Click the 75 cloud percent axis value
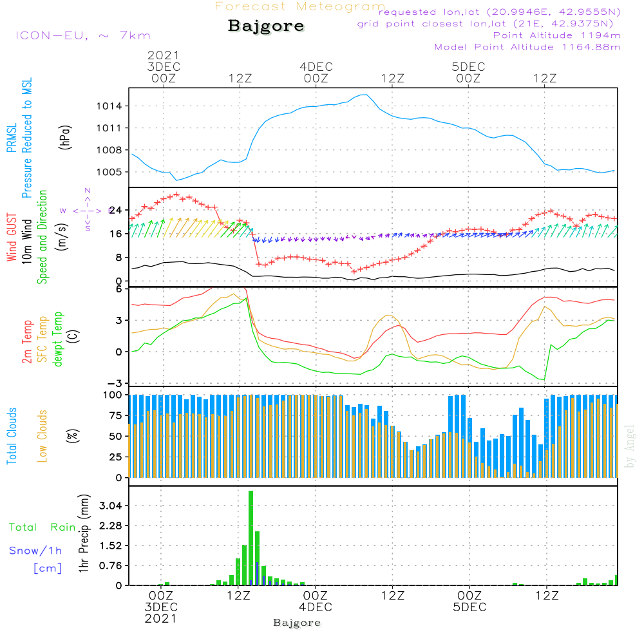The width and height of the screenshot is (644, 644). [115, 415]
